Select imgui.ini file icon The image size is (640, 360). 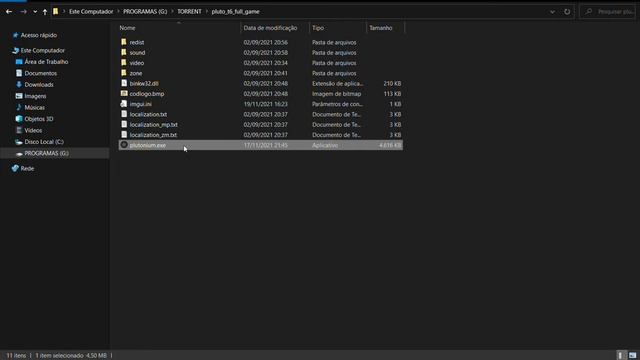click(124, 104)
